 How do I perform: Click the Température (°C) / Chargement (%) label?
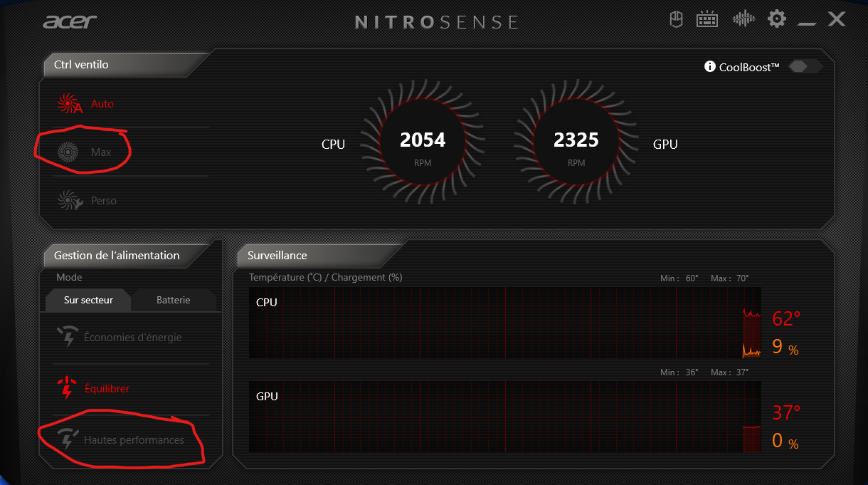point(325,277)
